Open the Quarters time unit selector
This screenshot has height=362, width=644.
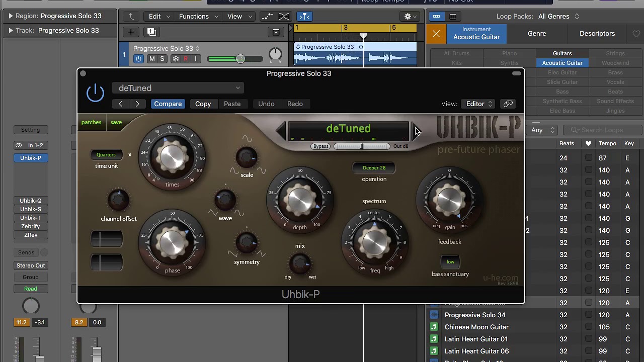coord(106,155)
